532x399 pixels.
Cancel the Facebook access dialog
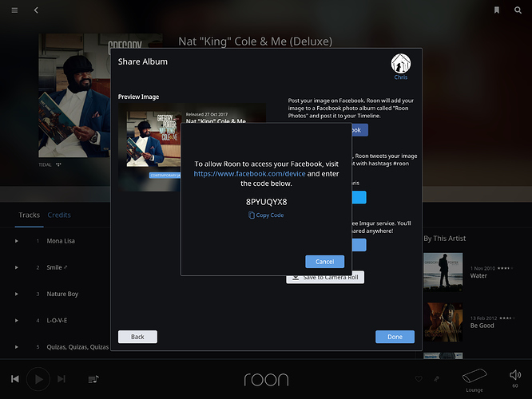tap(324, 262)
